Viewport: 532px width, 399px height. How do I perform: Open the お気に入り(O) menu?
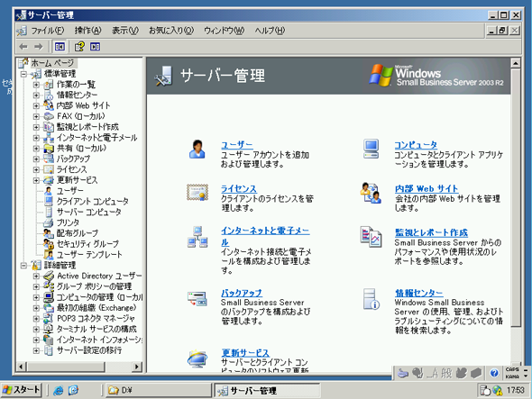click(x=171, y=31)
